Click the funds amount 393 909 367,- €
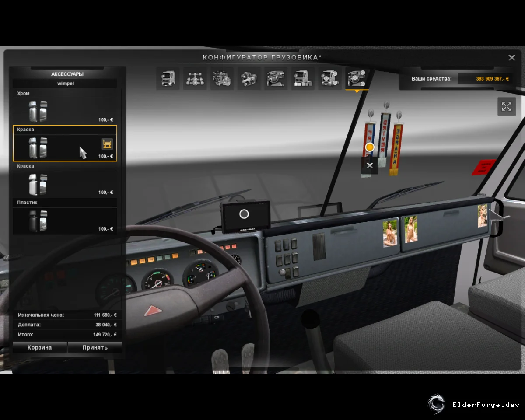 pyautogui.click(x=493, y=79)
